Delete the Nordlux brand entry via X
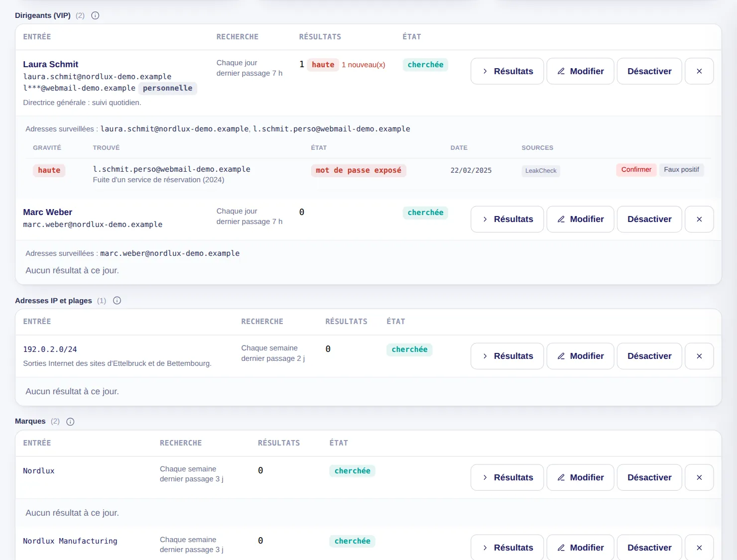The image size is (737, 560). tap(699, 477)
